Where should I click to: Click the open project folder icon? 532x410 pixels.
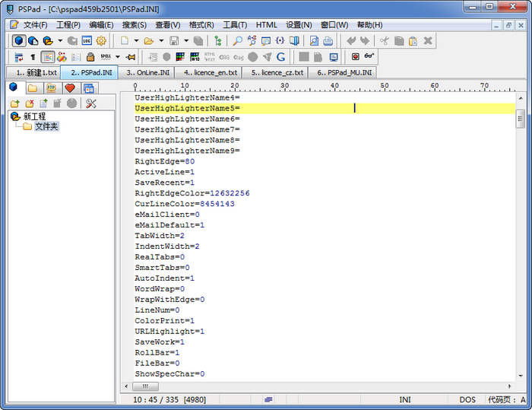(x=48, y=41)
